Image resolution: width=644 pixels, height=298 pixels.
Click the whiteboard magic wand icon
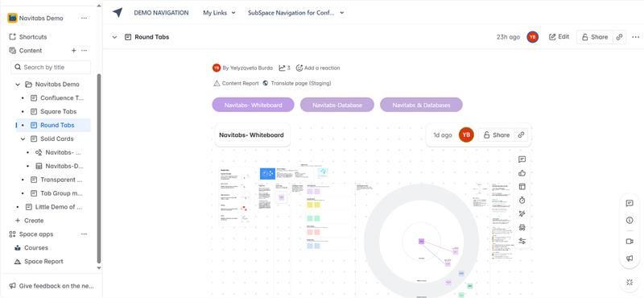point(522,213)
